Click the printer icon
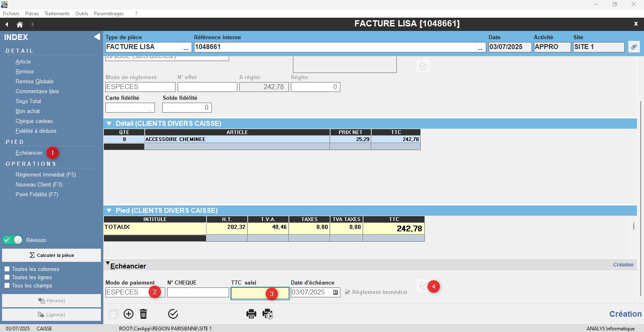The image size is (644, 332). [x=251, y=314]
